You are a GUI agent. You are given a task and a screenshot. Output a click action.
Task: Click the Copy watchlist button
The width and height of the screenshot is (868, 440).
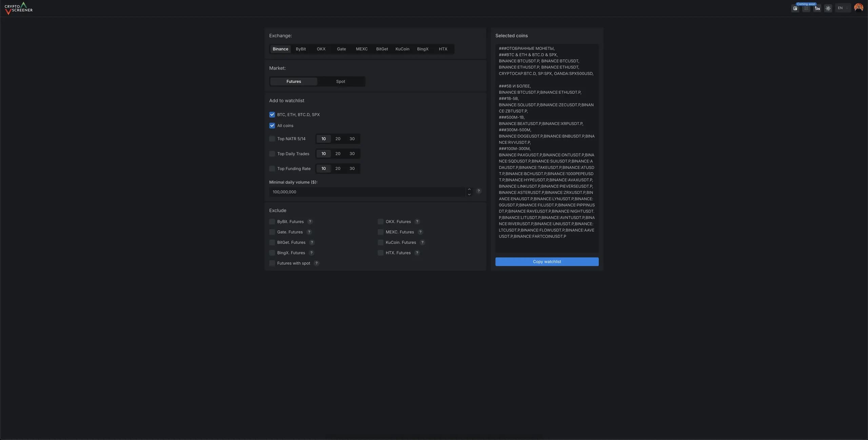click(547, 262)
